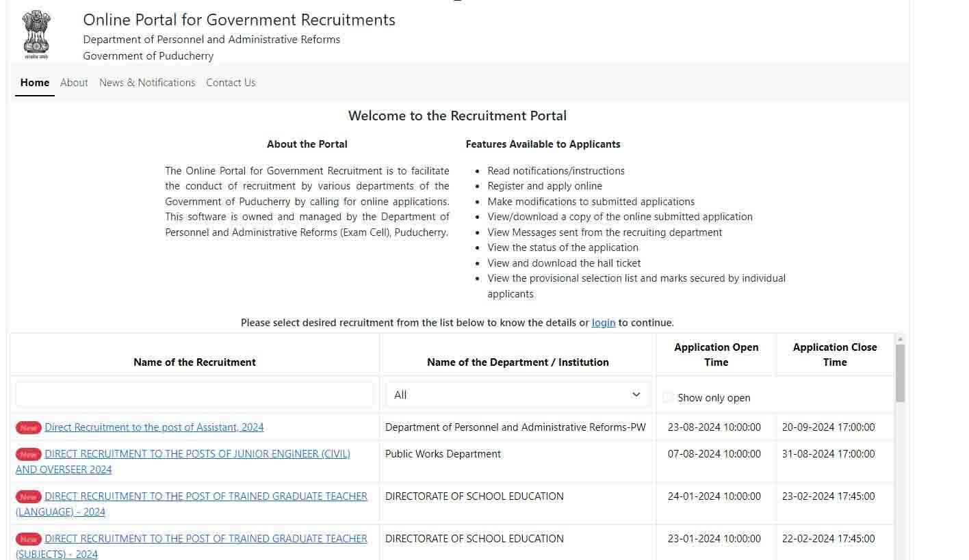This screenshot has height=560, width=969.
Task: Click Welcome to the Recruitment Portal heading
Action: click(x=457, y=116)
